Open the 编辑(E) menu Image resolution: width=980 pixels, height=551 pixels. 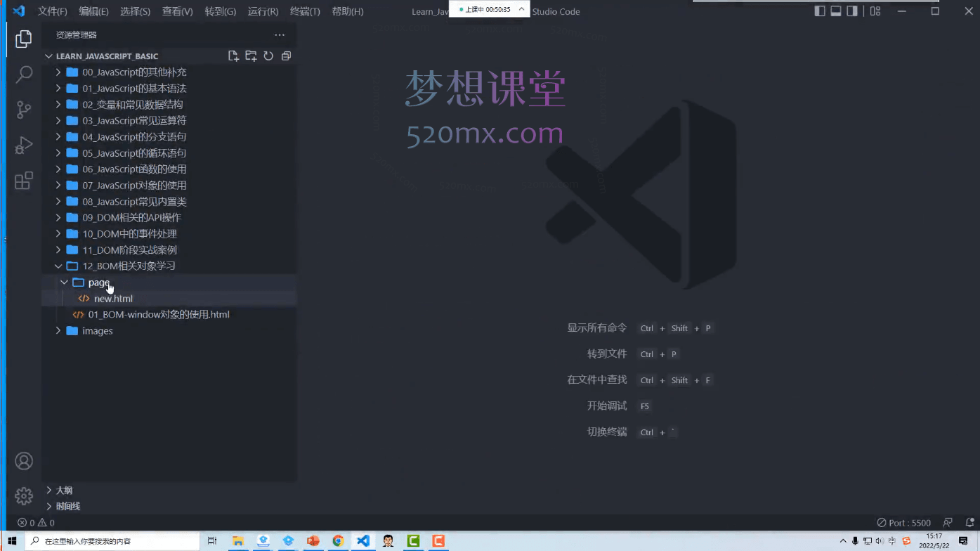93,11
